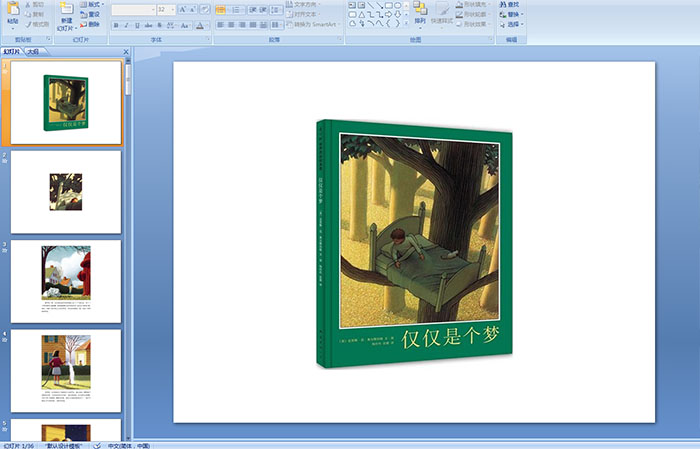
Task: Align text right in paragraph group
Action: click(242, 25)
